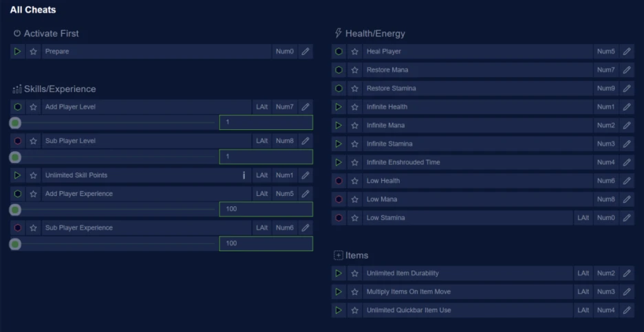Open info icon for Unlimited Skill Points
The width and height of the screenshot is (644, 332).
(x=244, y=175)
